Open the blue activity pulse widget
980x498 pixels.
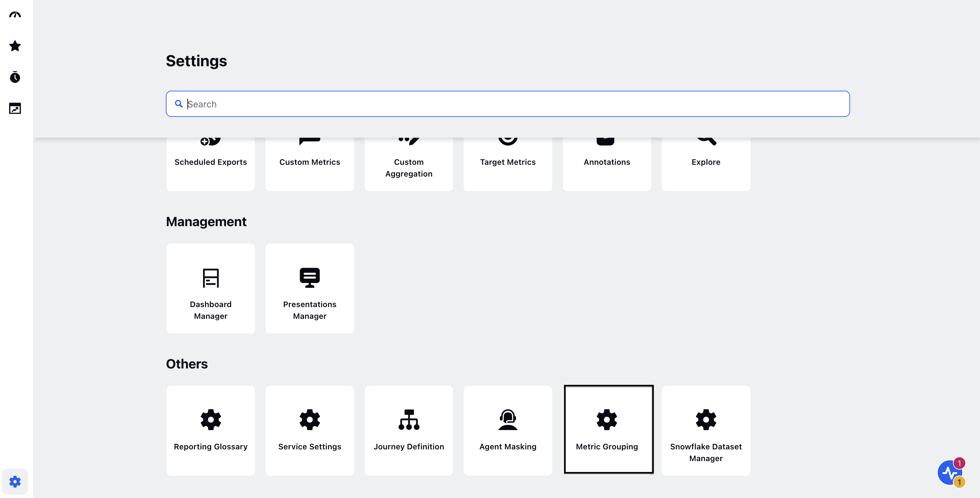click(950, 473)
